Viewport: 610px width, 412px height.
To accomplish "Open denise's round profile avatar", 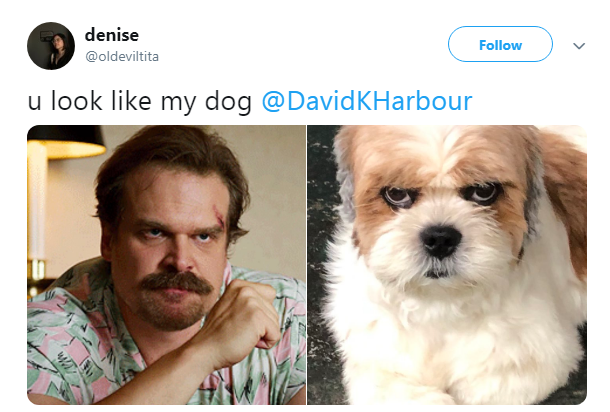I will [x=51, y=46].
